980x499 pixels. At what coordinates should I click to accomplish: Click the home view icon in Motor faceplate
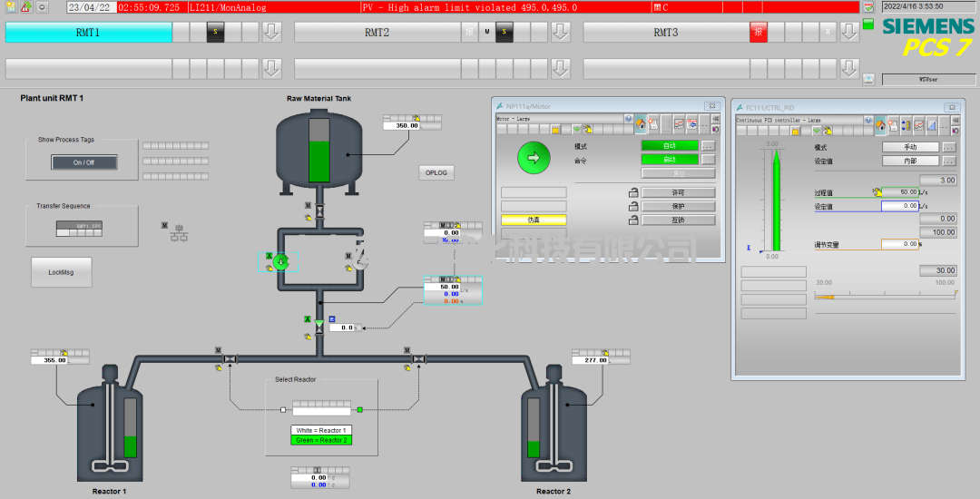pos(641,124)
